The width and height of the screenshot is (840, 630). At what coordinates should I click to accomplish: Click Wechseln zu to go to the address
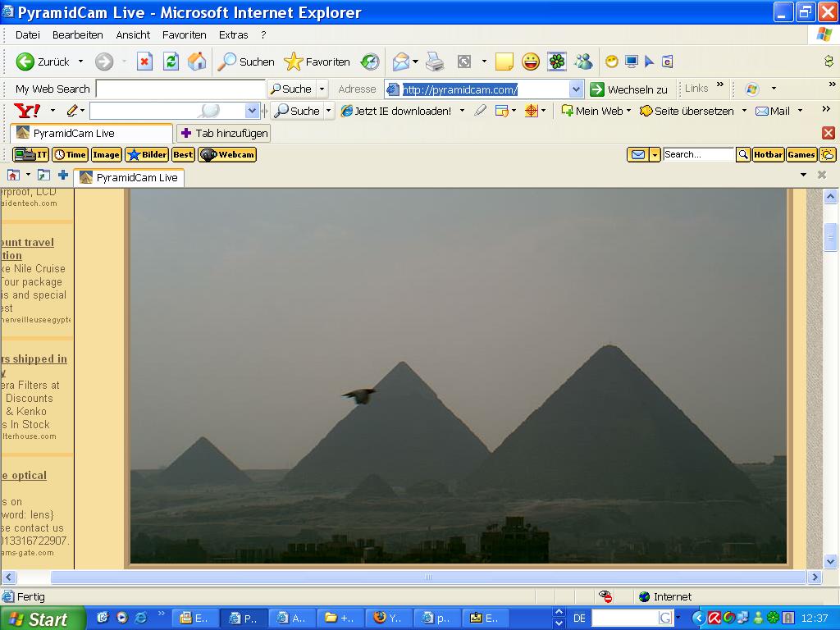pos(628,89)
